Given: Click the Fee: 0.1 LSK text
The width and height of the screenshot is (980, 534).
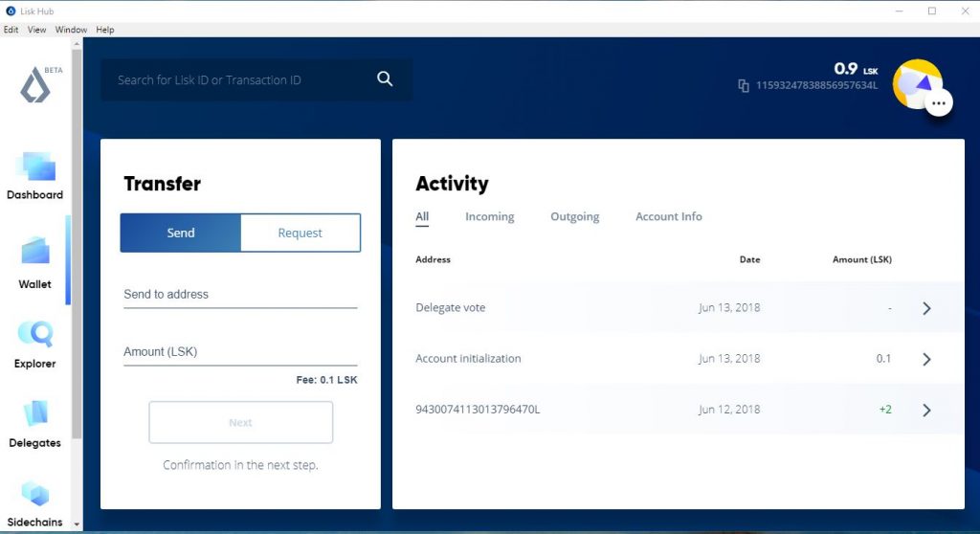Looking at the screenshot, I should pos(327,380).
